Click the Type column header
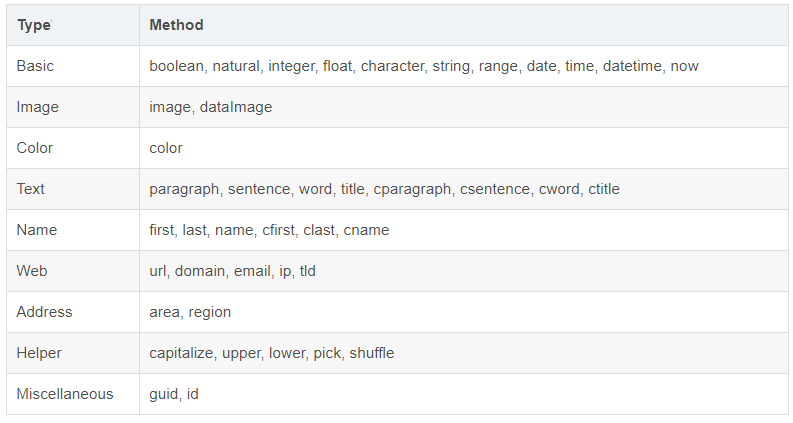 [35, 25]
